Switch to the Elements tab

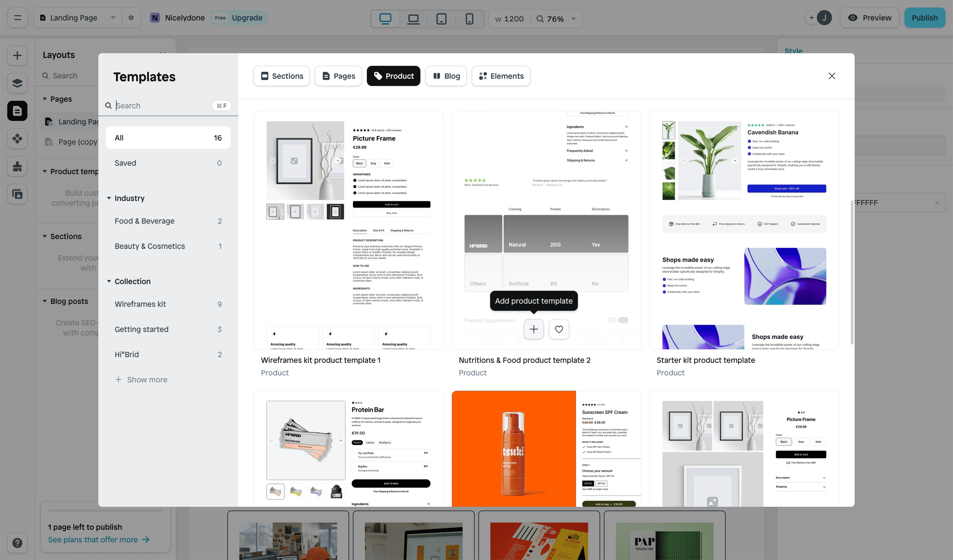(x=501, y=76)
